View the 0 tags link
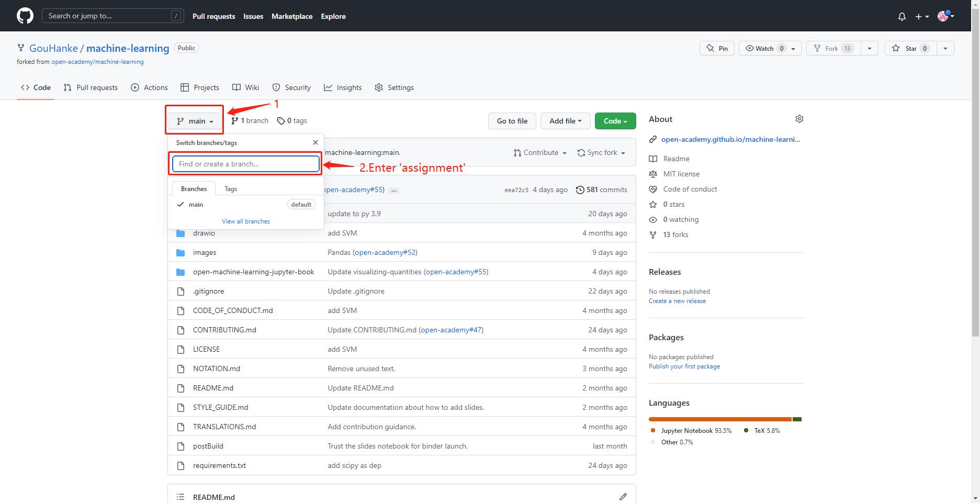This screenshot has height=503, width=980. [292, 121]
